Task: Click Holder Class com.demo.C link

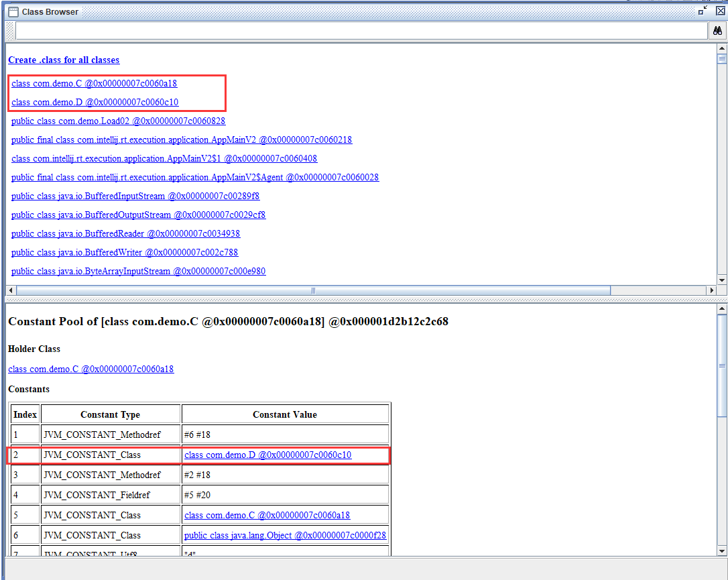Action: (90, 369)
